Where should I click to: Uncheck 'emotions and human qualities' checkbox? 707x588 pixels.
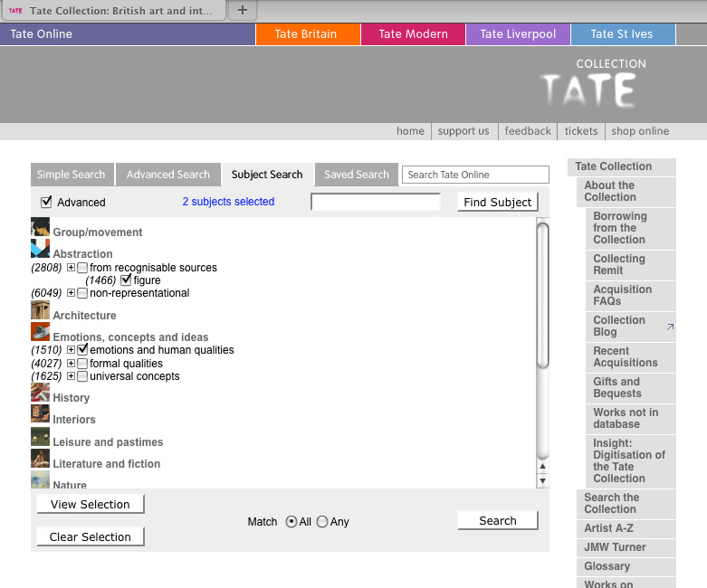[x=82, y=350]
